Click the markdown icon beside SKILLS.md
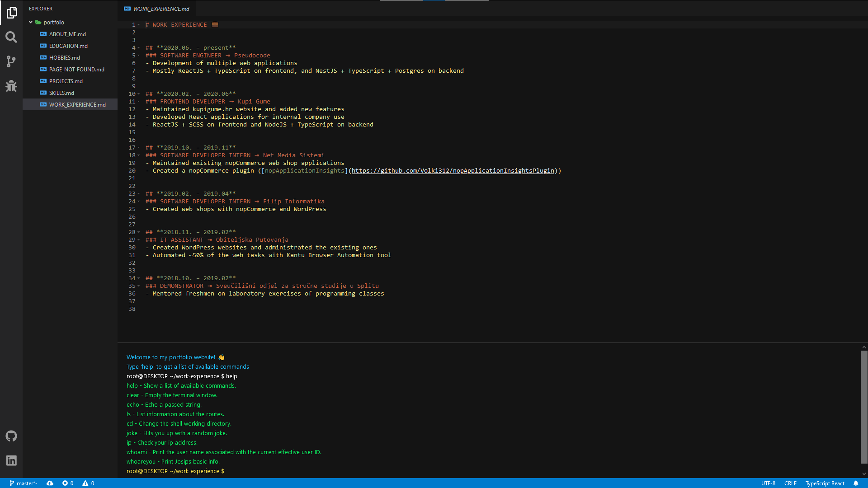The height and width of the screenshot is (488, 868). [x=42, y=93]
